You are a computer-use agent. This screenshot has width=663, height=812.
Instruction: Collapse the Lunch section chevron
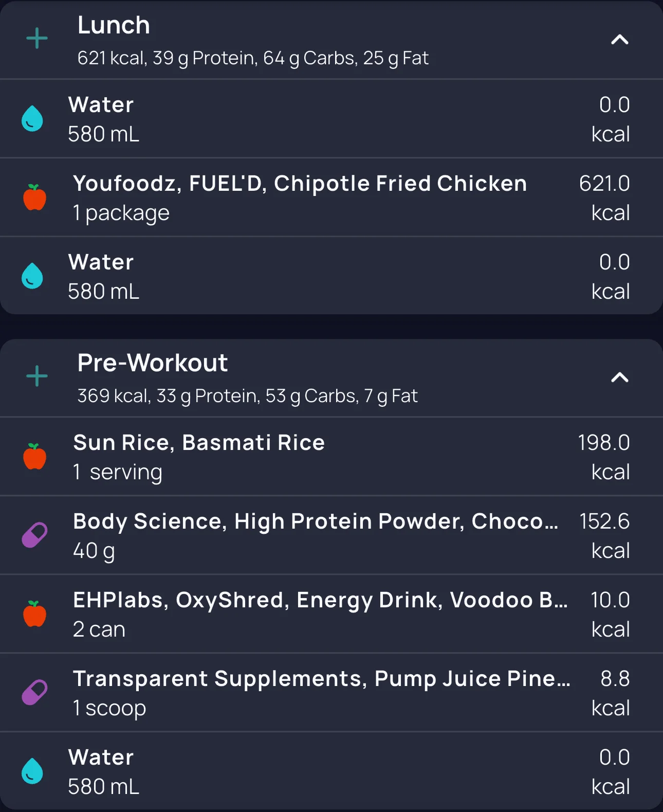click(x=620, y=40)
